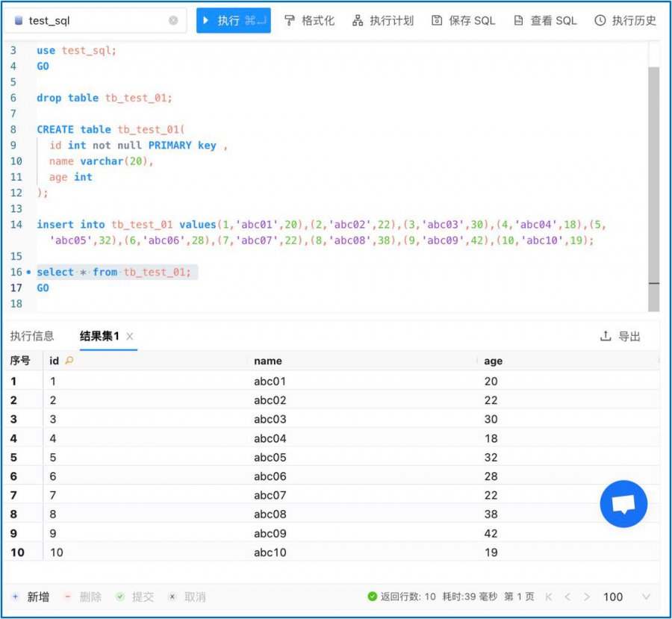
Task: Click 新增 to add a row
Action: (x=31, y=597)
